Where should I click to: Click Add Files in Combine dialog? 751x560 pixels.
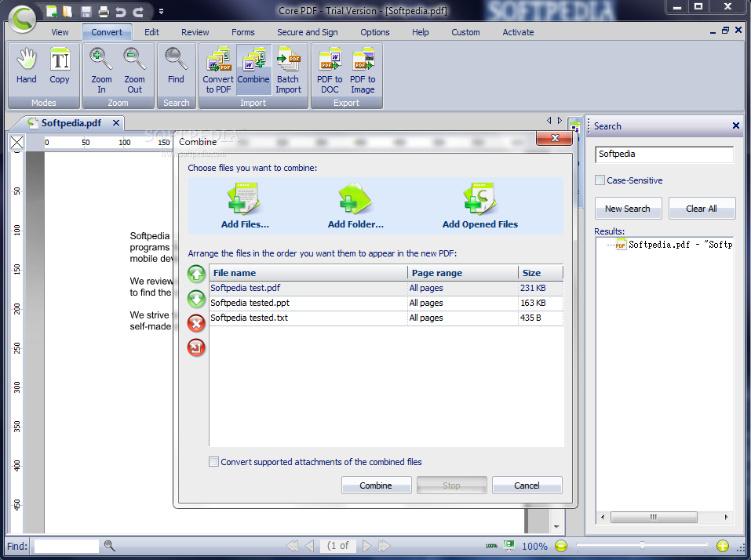pos(245,205)
